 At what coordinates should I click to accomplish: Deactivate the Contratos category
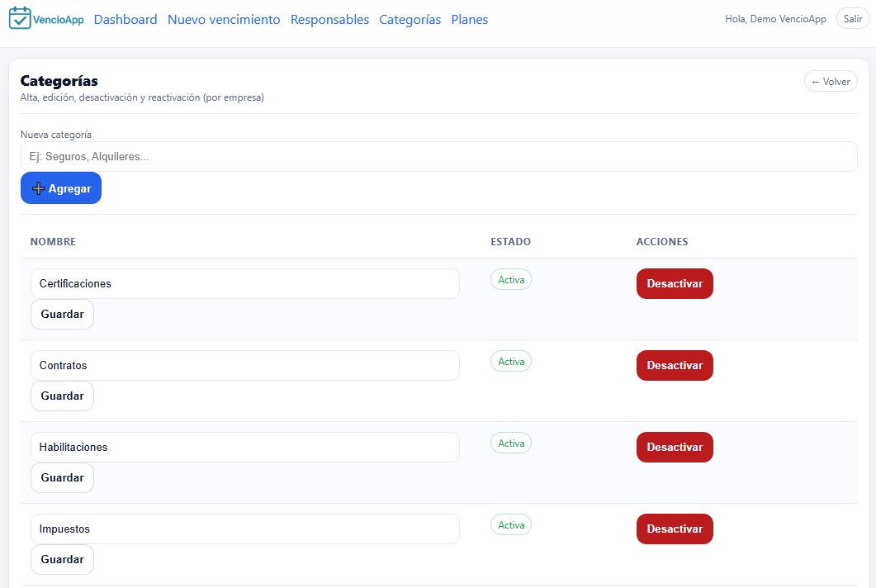coord(674,365)
